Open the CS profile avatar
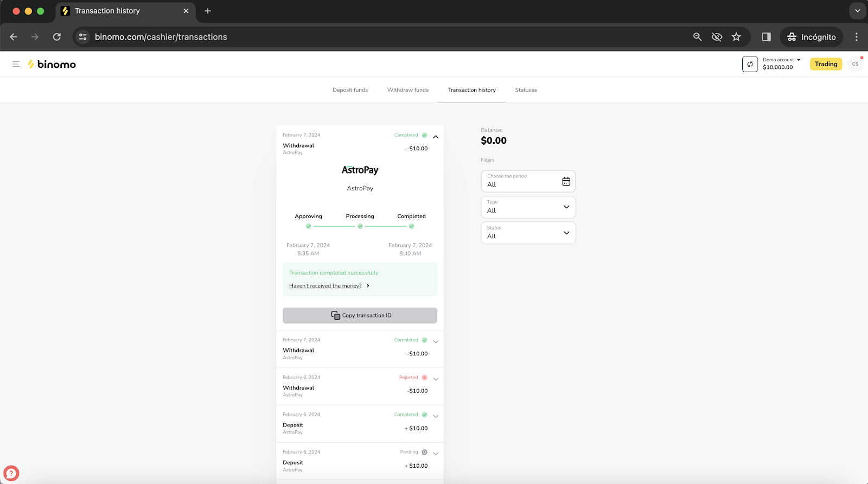This screenshot has width=868, height=484. tap(855, 64)
